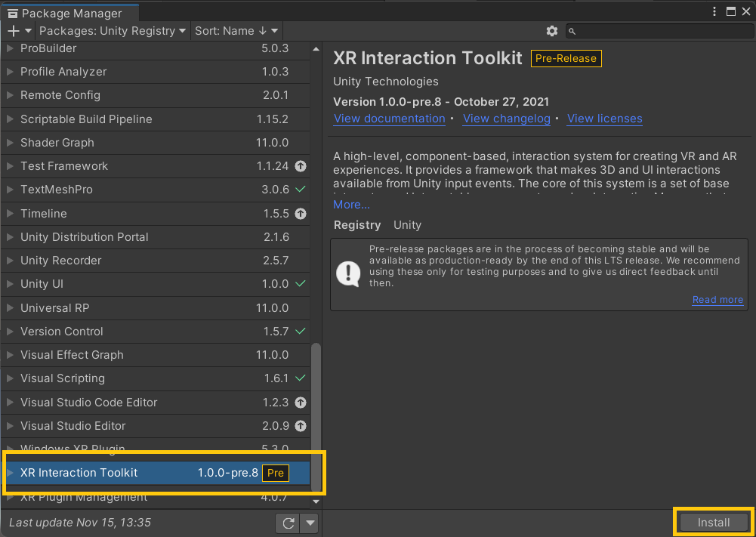The height and width of the screenshot is (537, 756).
Task: Click the Install button
Action: 714,523
